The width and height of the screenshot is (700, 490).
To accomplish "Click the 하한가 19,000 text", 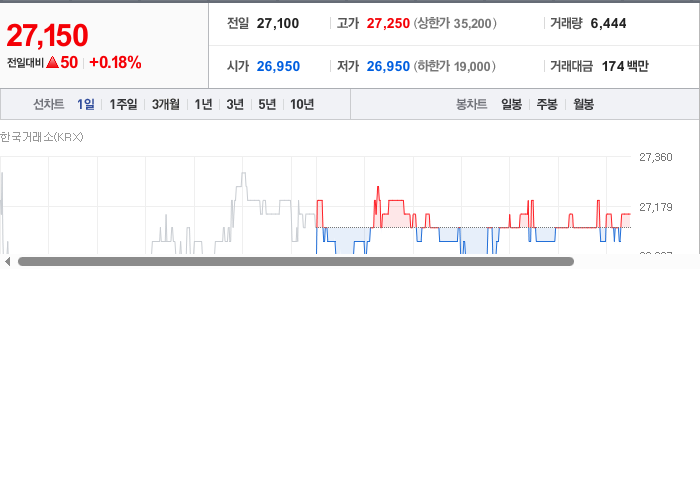I will (x=454, y=66).
